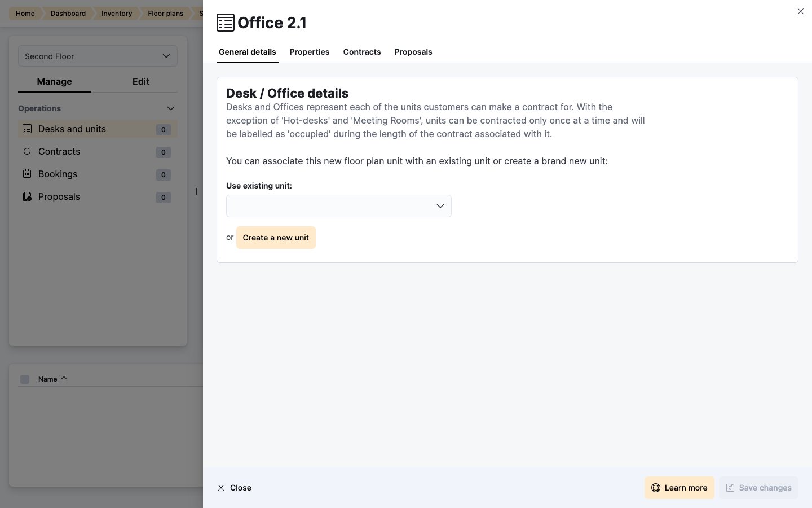Click the save disk icon
Viewport: 812px width, 508px height.
[730, 488]
